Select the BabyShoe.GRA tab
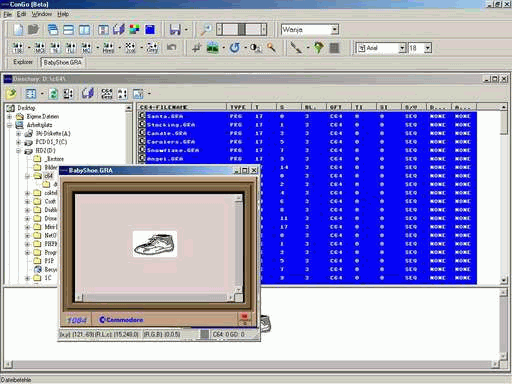This screenshot has width=512, height=384. point(62,62)
